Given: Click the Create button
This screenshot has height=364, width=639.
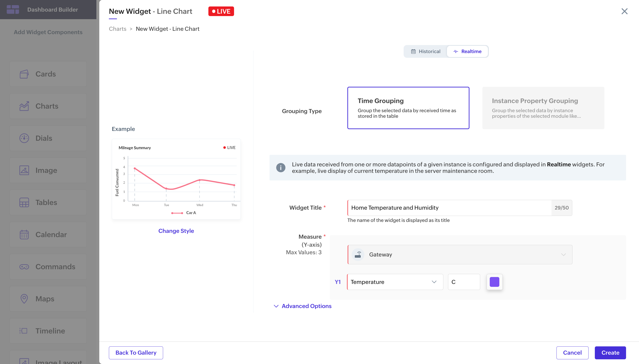Looking at the screenshot, I should [610, 352].
